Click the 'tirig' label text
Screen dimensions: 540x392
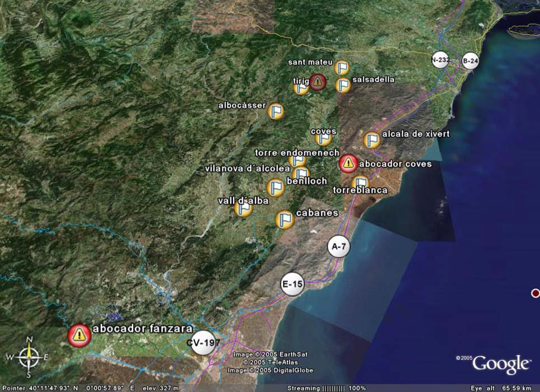click(x=301, y=81)
